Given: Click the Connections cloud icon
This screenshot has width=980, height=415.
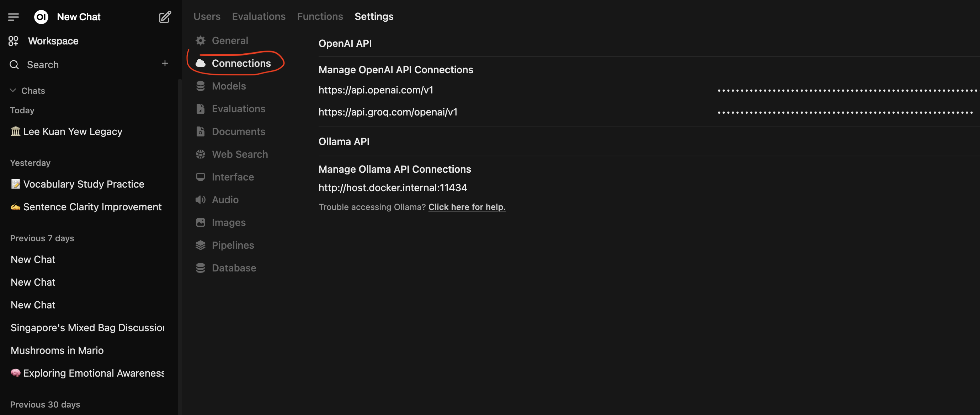Looking at the screenshot, I should click(x=201, y=63).
